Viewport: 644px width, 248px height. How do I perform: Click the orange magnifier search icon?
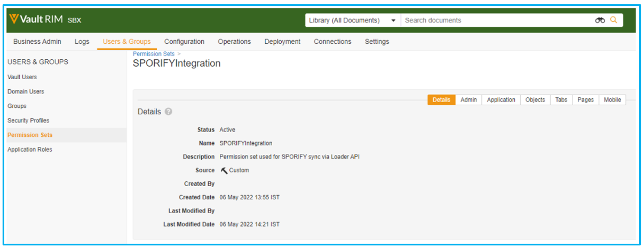pos(614,20)
